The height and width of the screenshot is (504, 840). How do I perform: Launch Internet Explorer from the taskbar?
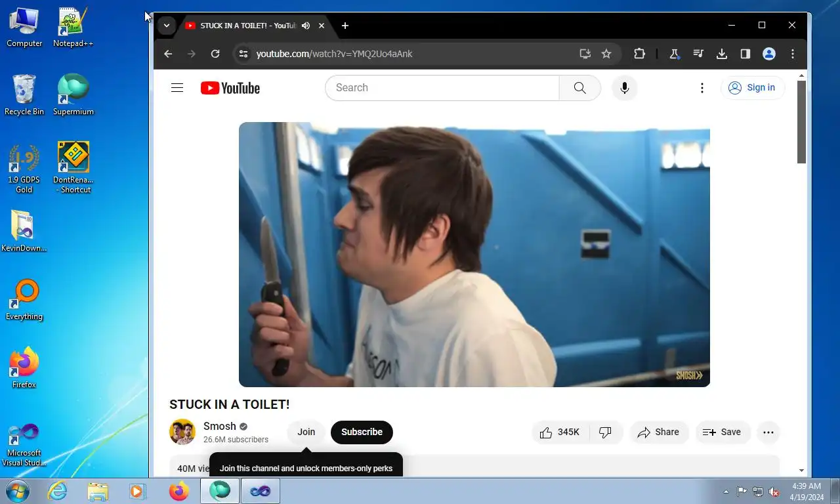tap(58, 491)
